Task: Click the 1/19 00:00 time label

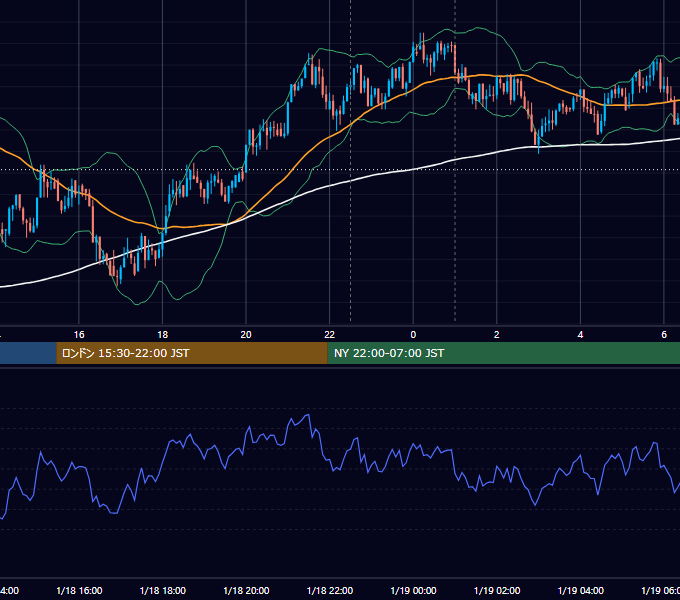Action: click(x=413, y=590)
